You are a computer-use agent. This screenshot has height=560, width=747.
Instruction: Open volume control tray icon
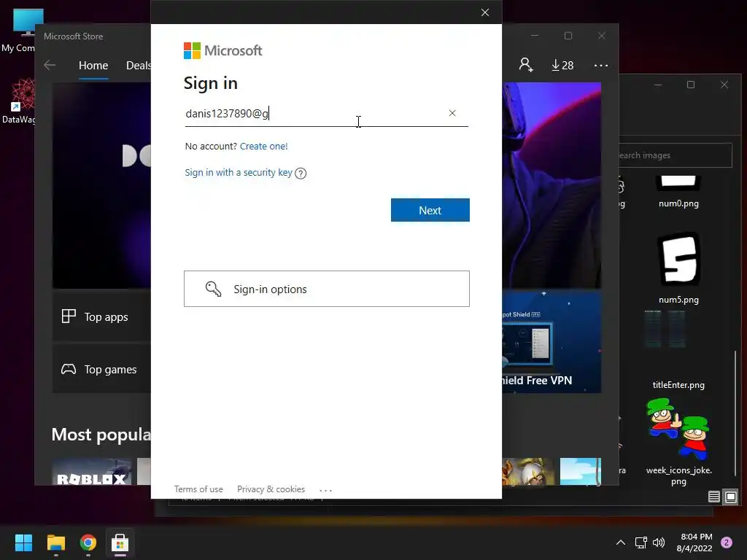(659, 542)
